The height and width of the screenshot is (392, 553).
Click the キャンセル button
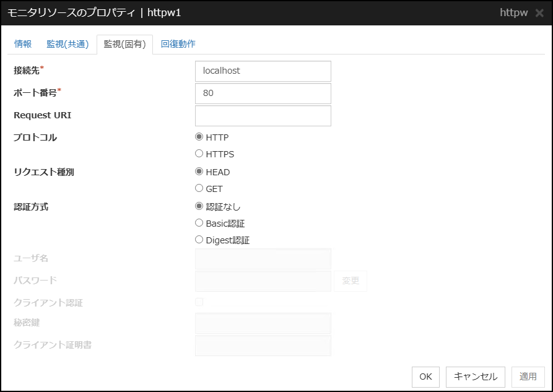475,377
